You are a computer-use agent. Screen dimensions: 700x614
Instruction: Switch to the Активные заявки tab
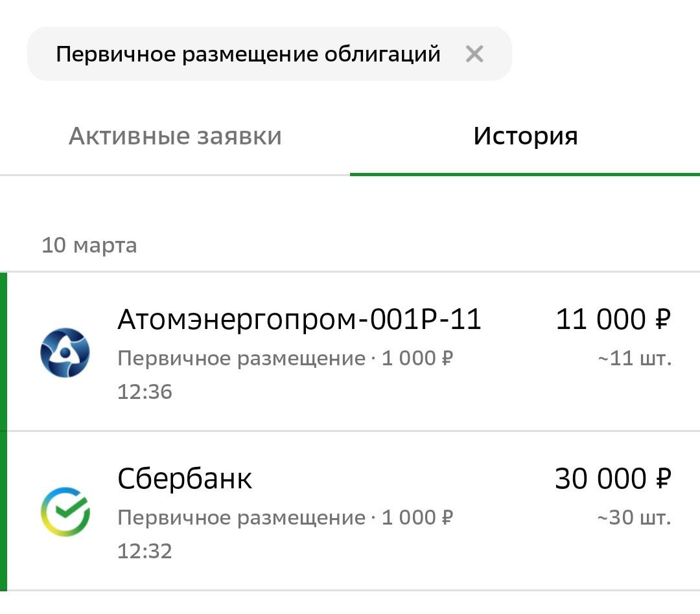[175, 136]
